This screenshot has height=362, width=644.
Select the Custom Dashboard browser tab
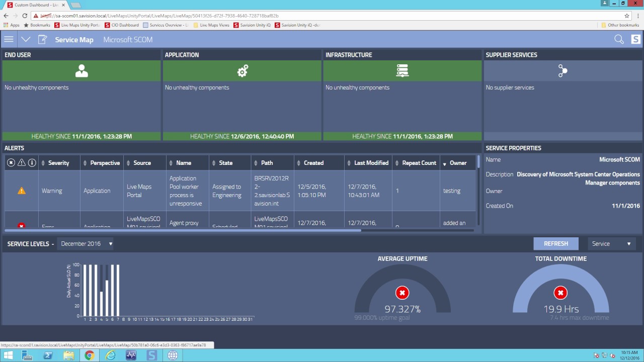coord(35,5)
